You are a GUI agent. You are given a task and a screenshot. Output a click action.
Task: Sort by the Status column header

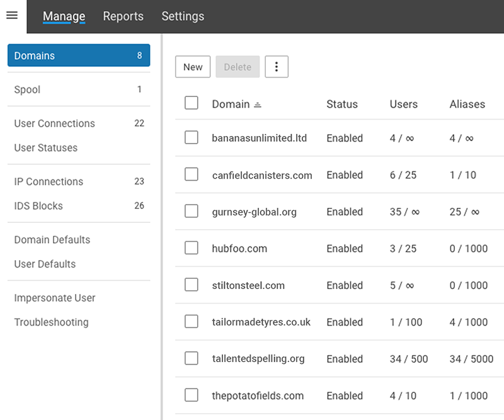coord(342,104)
